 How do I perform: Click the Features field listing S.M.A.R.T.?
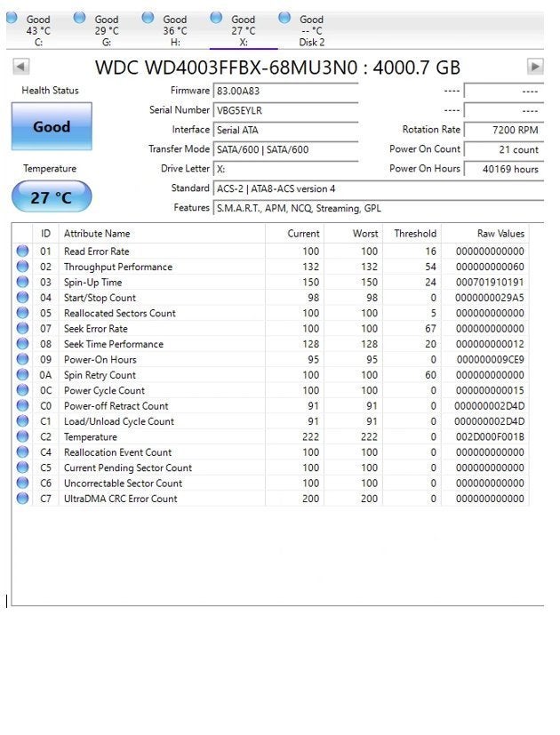point(379,208)
